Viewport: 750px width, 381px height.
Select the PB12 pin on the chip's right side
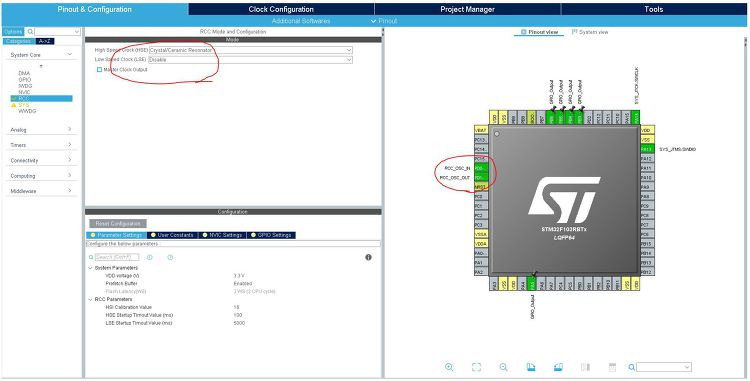[x=647, y=272]
